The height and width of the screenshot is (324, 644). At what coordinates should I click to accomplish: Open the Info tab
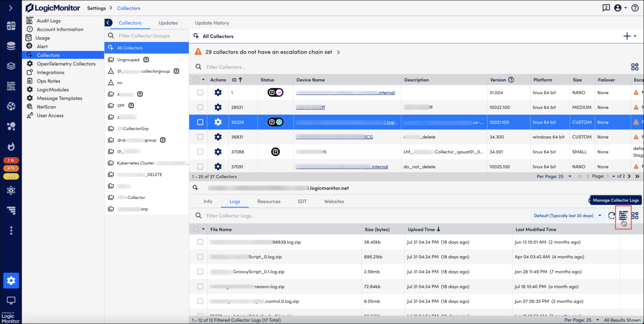[208, 202]
